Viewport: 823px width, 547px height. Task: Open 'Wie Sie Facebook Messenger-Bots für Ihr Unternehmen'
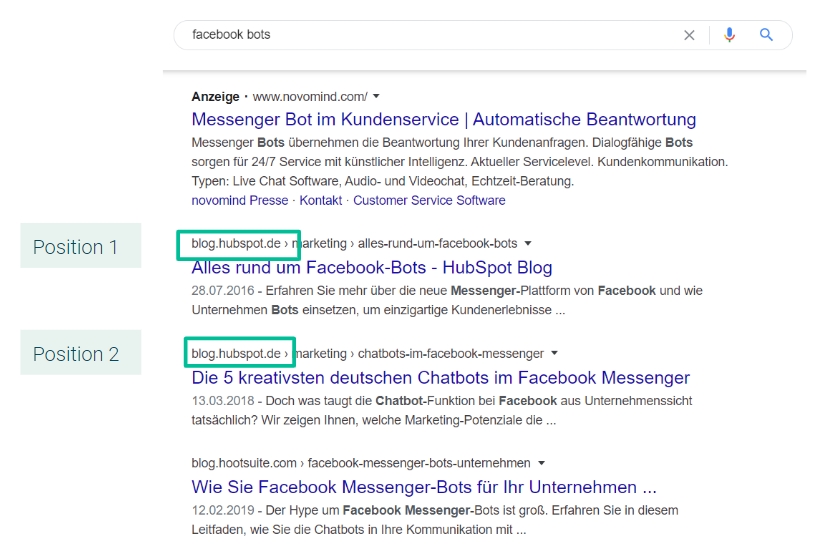424,487
